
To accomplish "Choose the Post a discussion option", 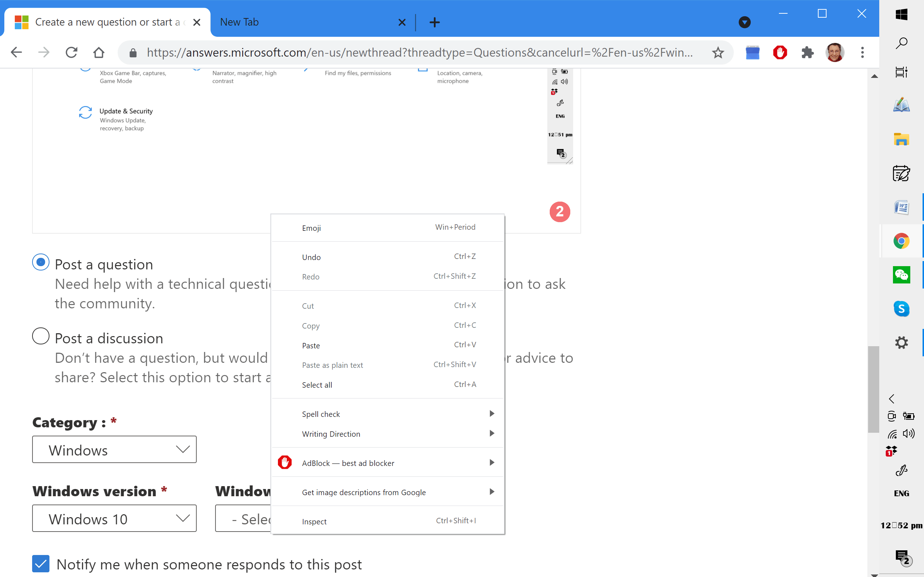I will pos(41,336).
